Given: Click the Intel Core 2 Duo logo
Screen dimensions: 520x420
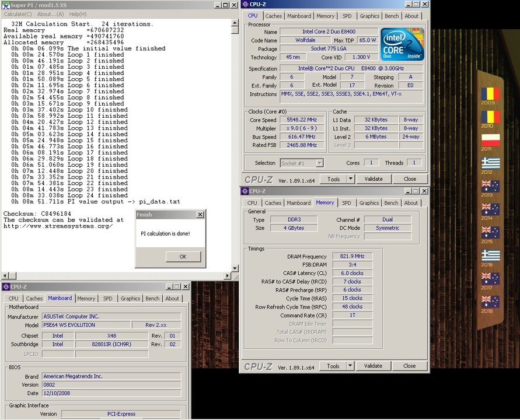Looking at the screenshot, I should pyautogui.click(x=402, y=44).
